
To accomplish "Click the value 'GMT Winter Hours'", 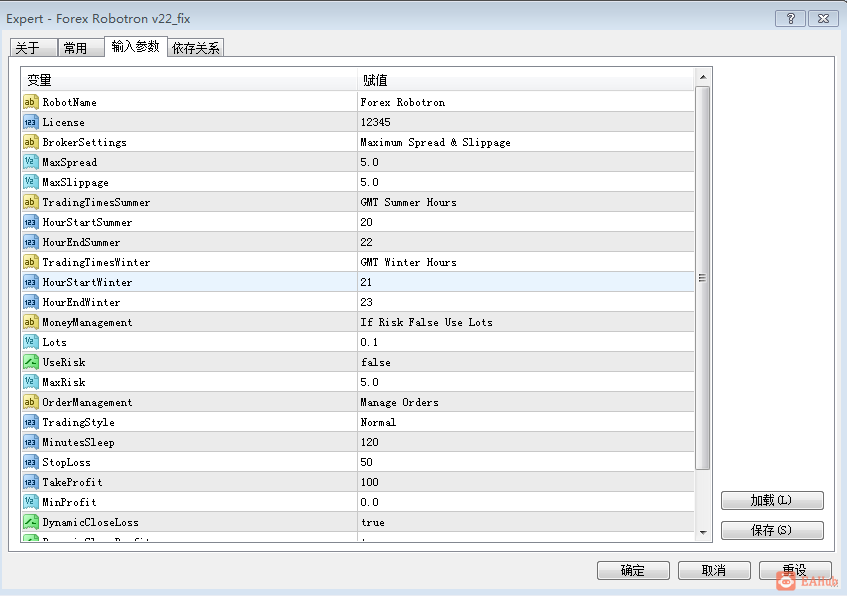I will [408, 262].
